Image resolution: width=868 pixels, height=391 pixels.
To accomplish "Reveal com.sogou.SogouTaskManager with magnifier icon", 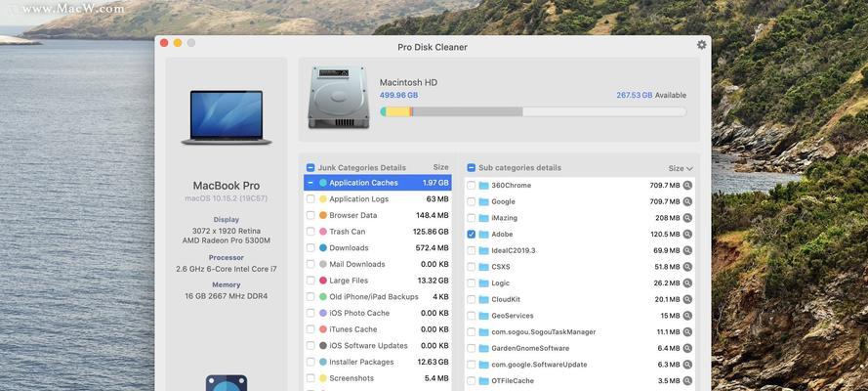I will click(x=687, y=331).
